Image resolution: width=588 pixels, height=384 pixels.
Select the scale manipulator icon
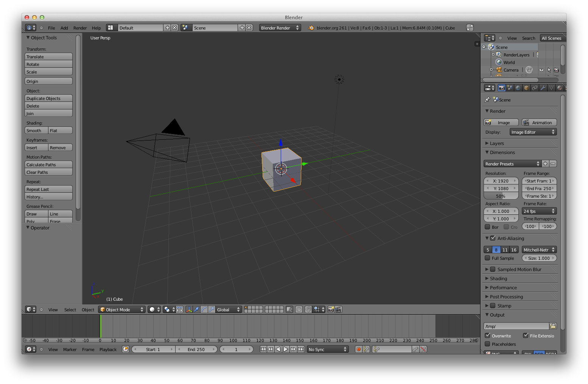212,309
